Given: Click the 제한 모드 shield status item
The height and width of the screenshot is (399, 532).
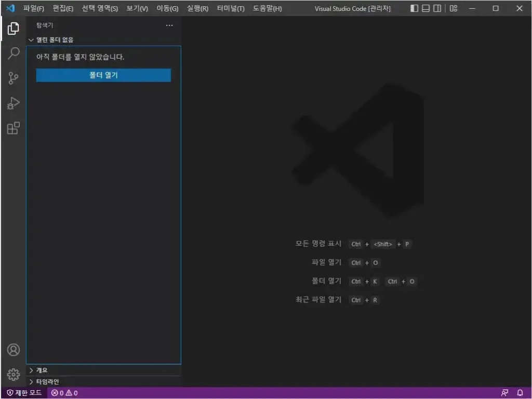Looking at the screenshot, I should point(24,393).
